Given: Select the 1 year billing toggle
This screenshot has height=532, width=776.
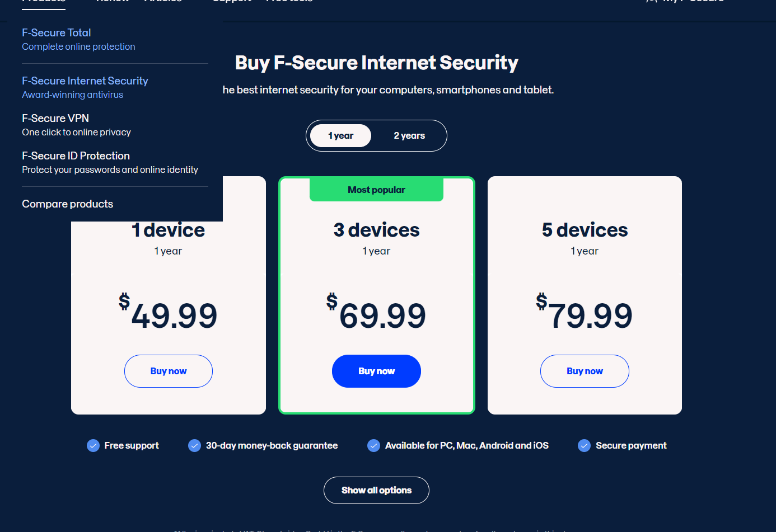Looking at the screenshot, I should click(x=340, y=136).
